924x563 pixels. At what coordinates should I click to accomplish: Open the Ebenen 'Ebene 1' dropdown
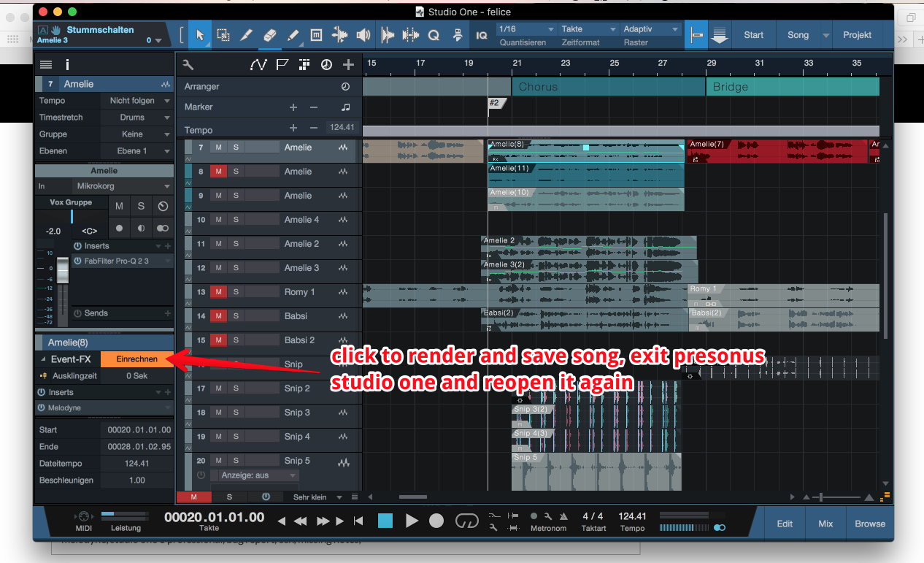(x=137, y=151)
